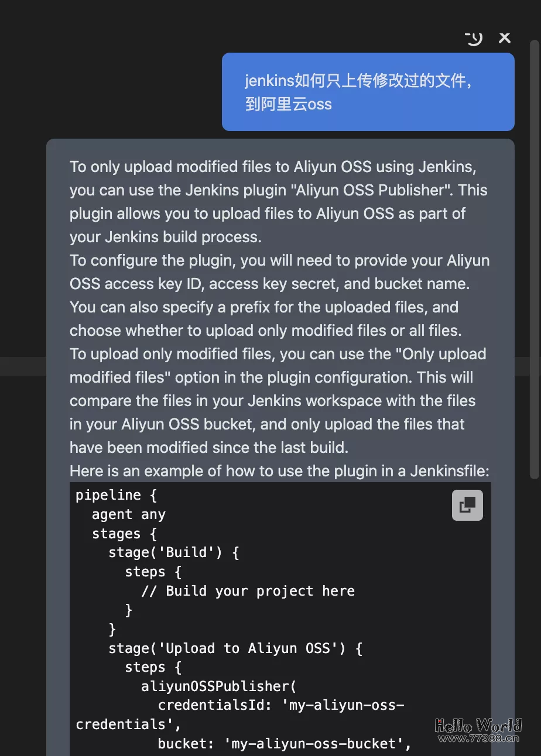Click the "credentialsId" code line
The height and width of the screenshot is (756, 541).
click(281, 705)
